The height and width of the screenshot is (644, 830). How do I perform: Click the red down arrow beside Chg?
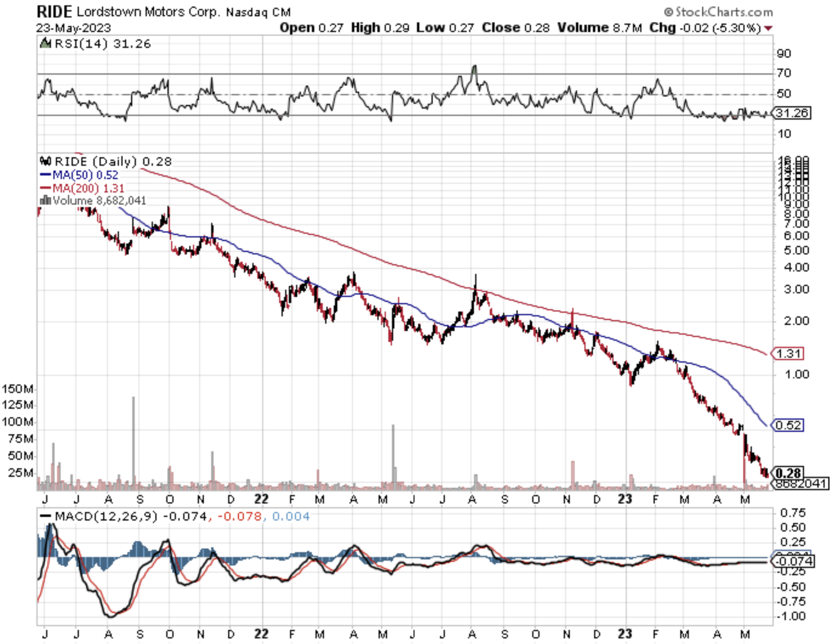[x=768, y=28]
